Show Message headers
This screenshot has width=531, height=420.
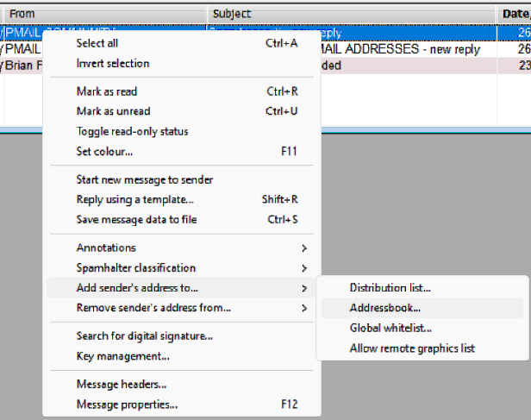click(122, 384)
